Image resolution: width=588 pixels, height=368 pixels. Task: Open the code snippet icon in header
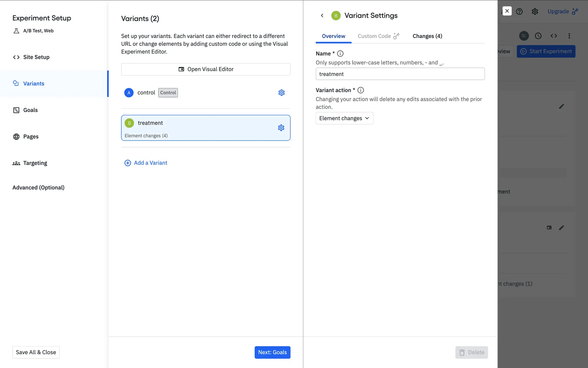553,36
